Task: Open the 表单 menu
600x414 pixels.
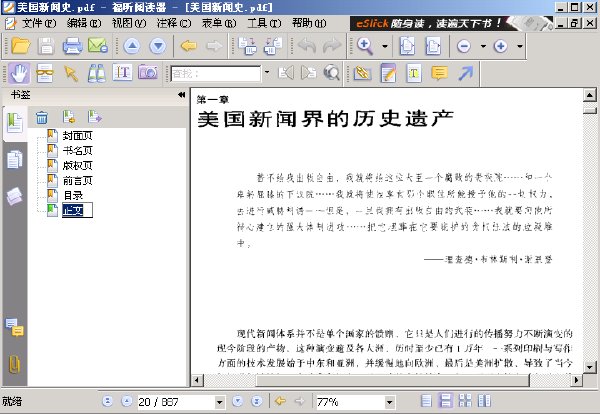Action: (219, 23)
